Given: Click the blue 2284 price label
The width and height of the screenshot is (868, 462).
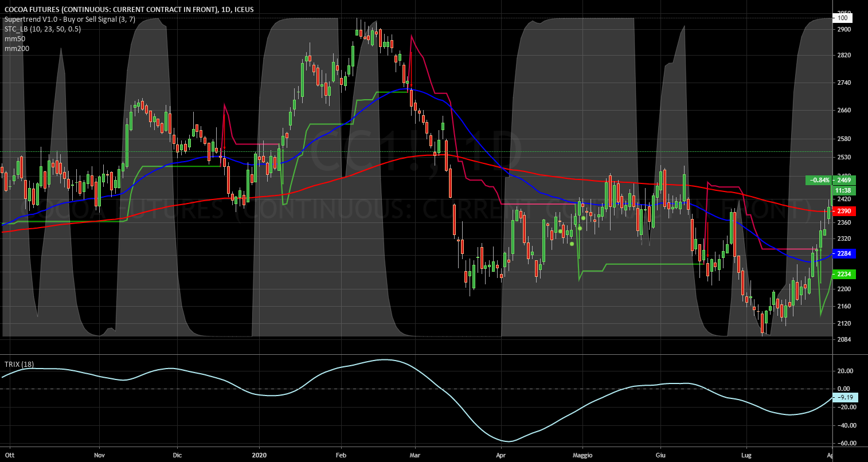Looking at the screenshot, I should [x=845, y=253].
